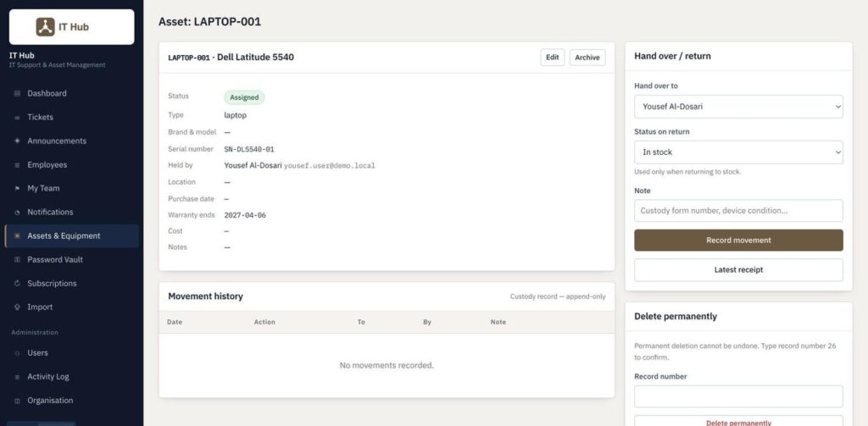Click the Subscriptions refresh icon

(17, 283)
